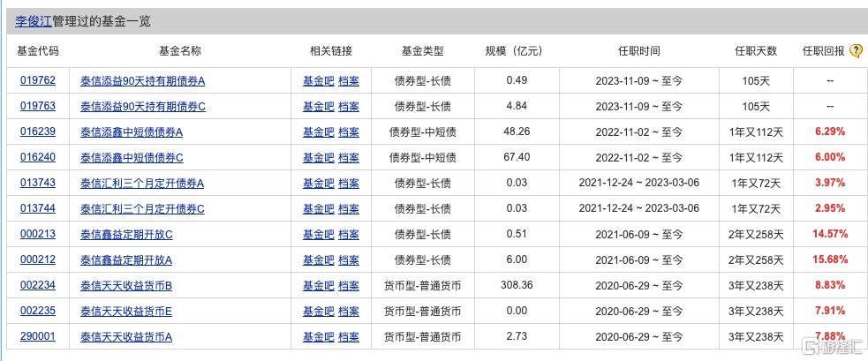Click the 67.40 fund size cell

click(517, 157)
